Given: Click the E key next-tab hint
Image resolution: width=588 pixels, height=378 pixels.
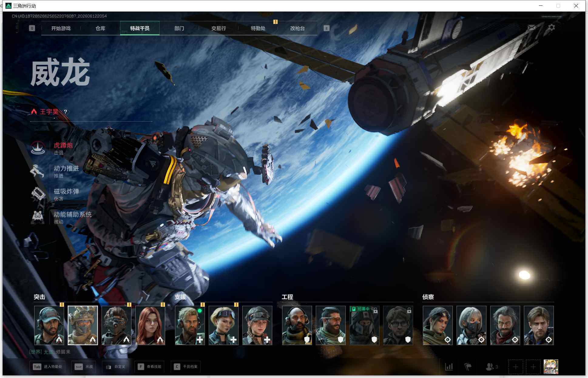Looking at the screenshot, I should pos(326,28).
